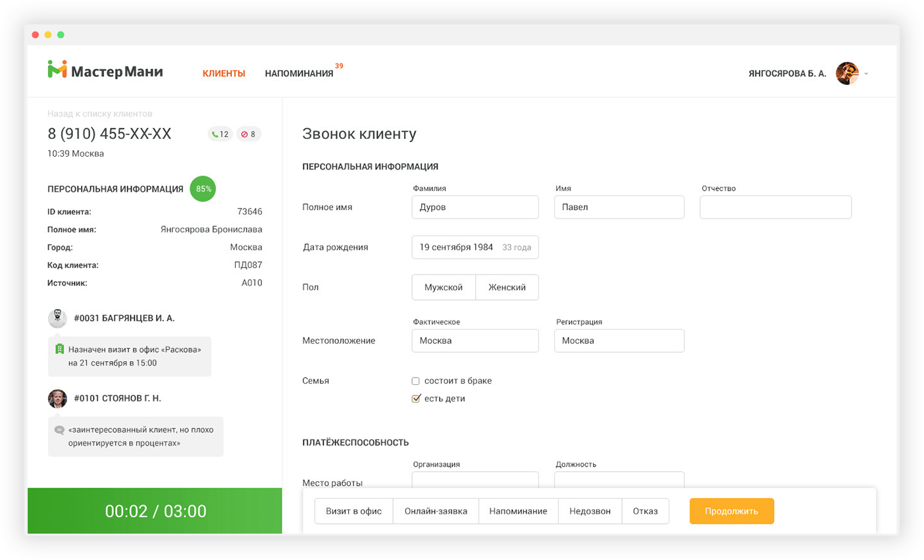
Task: Open avatar of #0031 Багрянцев И. А.
Action: click(x=57, y=318)
